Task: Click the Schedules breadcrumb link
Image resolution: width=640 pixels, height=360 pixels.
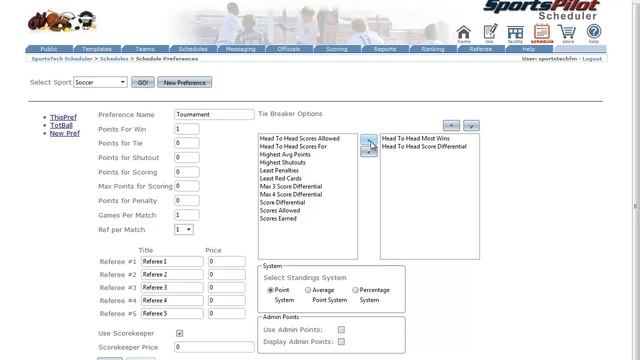Action: (x=114, y=59)
